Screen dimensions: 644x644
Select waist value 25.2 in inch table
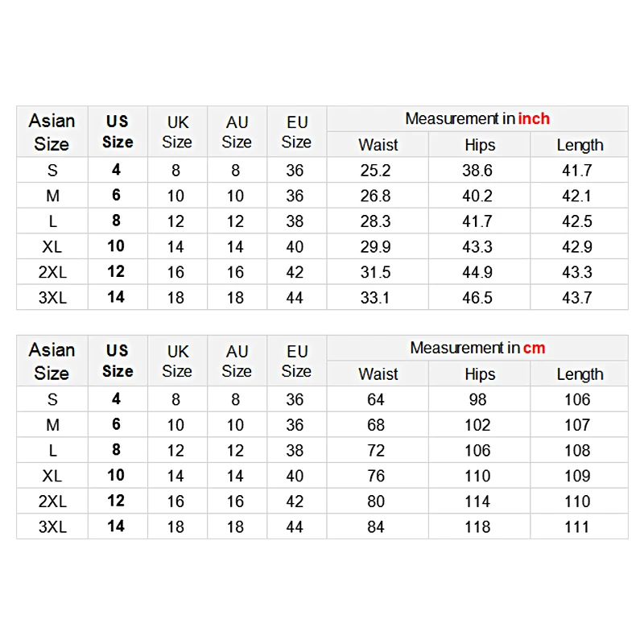pos(375,171)
